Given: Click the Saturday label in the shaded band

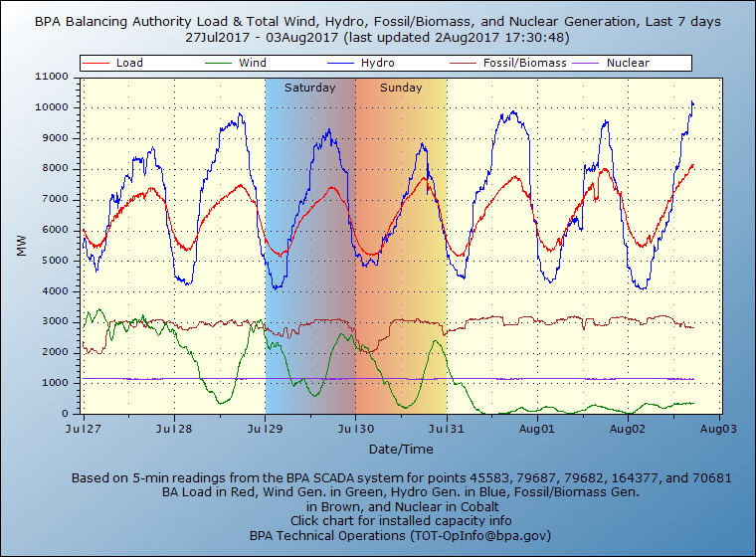Looking at the screenshot, I should (309, 88).
